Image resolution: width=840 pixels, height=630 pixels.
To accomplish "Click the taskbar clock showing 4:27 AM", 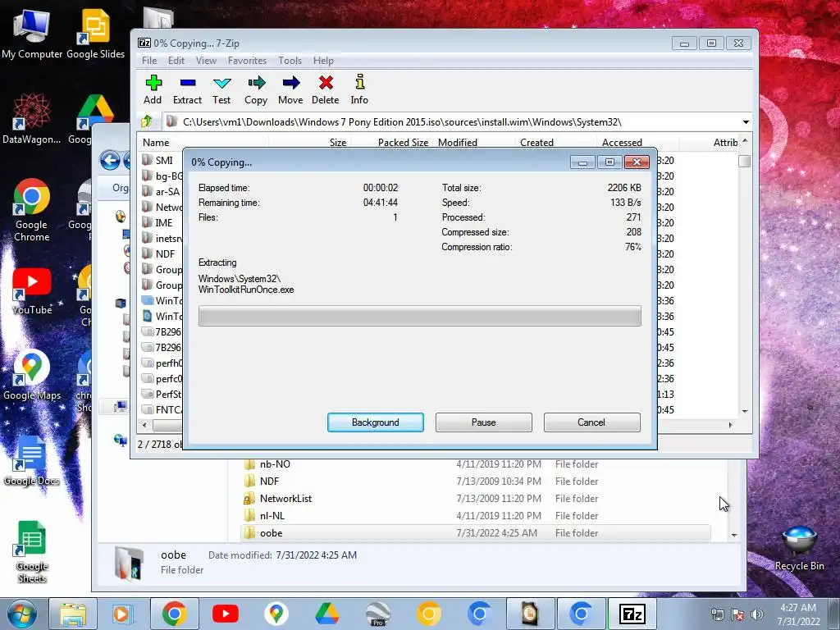I will pyautogui.click(x=798, y=614).
